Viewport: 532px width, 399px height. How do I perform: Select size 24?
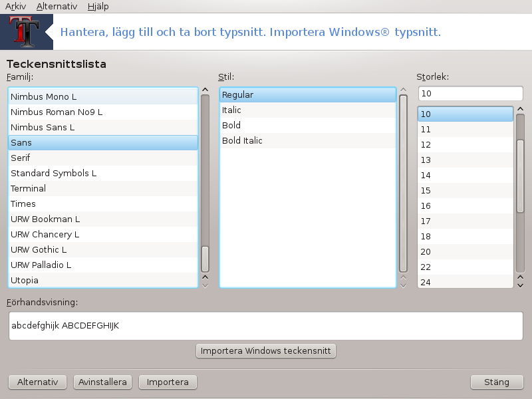[x=465, y=281]
